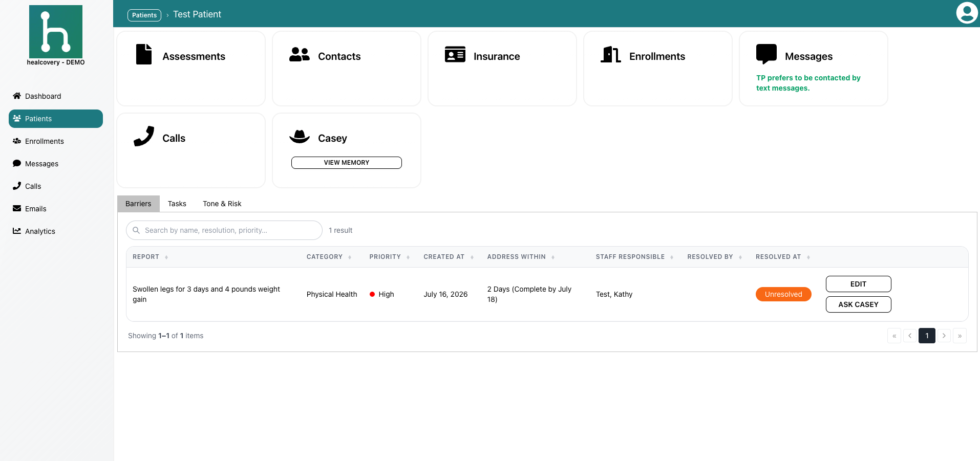Image resolution: width=980 pixels, height=461 pixels.
Task: Open the user profile avatar icon
Action: (967, 13)
